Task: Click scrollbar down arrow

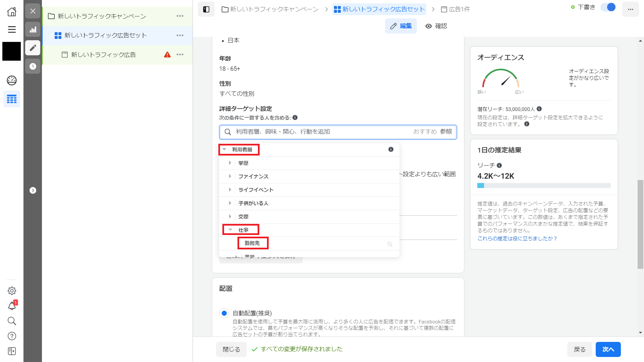Action: tap(641, 333)
